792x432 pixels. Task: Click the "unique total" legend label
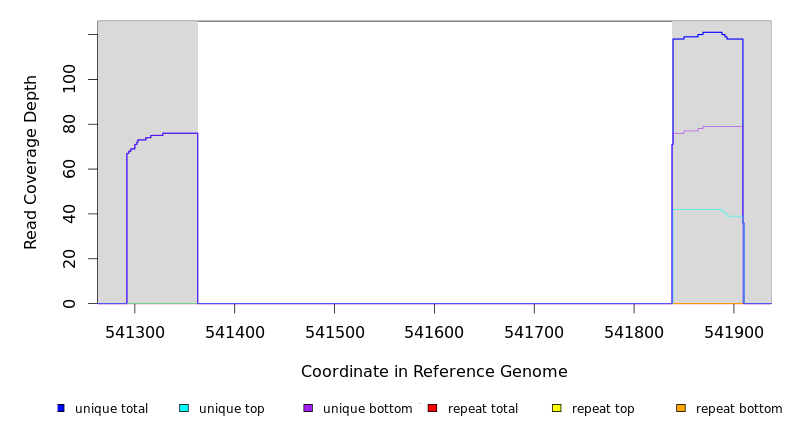pos(111,409)
